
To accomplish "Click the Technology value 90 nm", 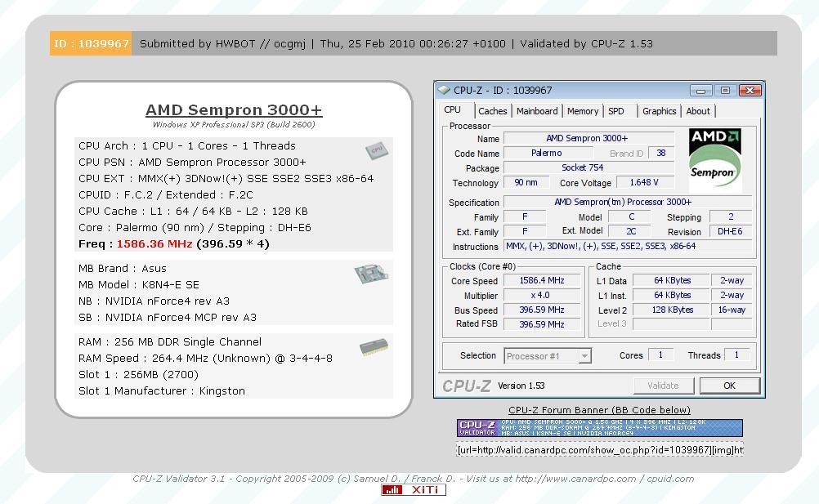I will 526,182.
